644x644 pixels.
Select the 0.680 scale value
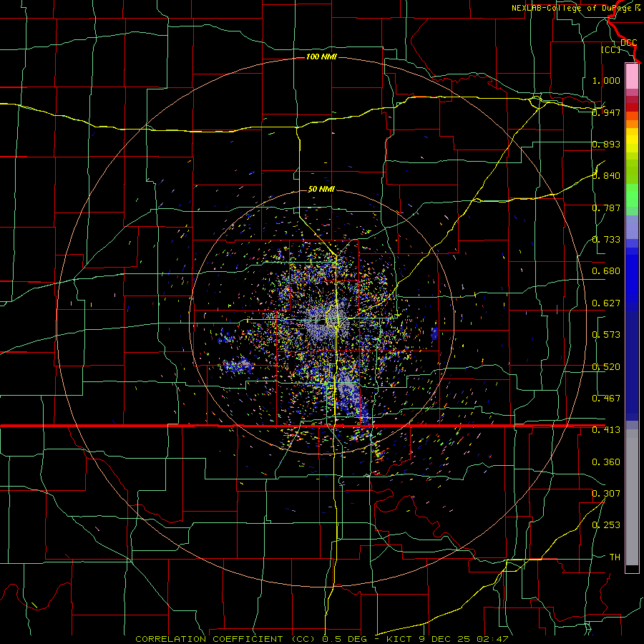click(x=606, y=271)
